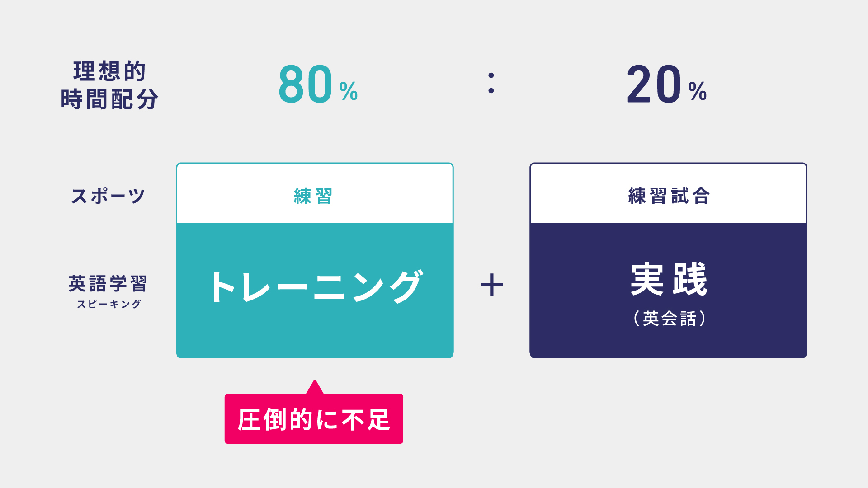The width and height of the screenshot is (868, 488).
Task: Click the triangle pointer atop the pink callout
Action: pos(315,387)
